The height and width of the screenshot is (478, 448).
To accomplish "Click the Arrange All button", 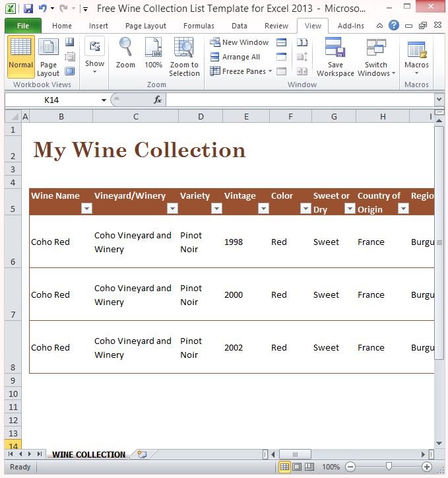I will click(235, 57).
